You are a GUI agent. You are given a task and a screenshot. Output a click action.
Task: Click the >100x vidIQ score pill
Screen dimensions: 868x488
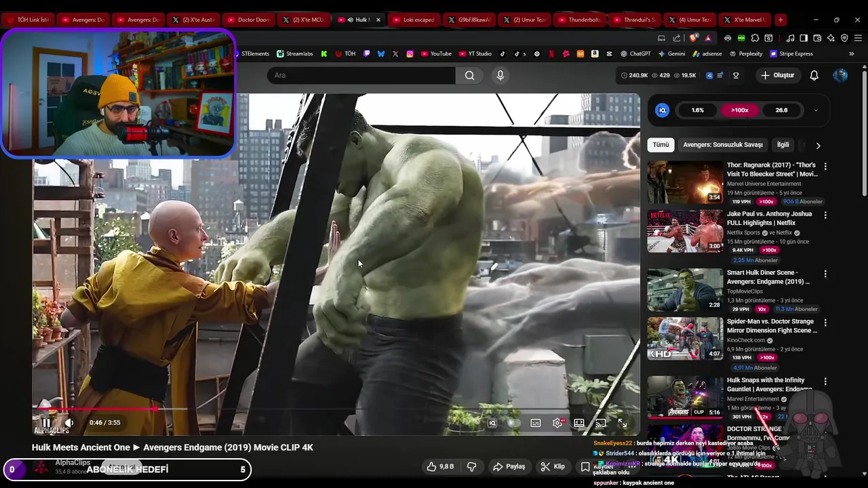tap(739, 110)
